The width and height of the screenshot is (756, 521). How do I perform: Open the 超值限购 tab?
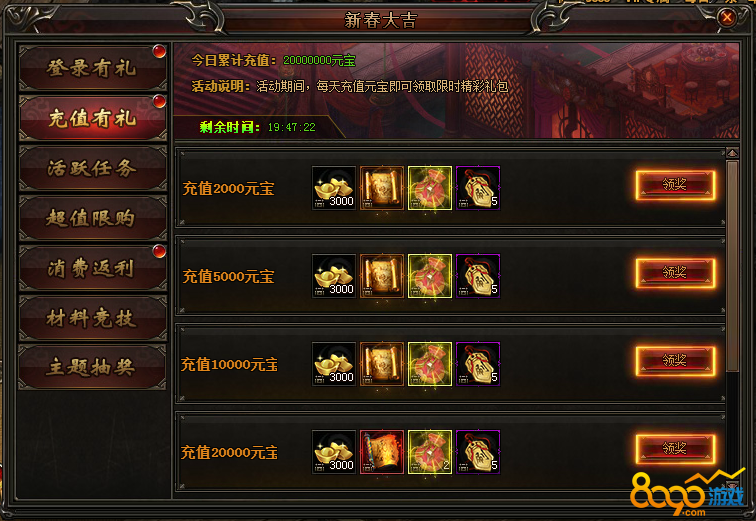click(93, 218)
